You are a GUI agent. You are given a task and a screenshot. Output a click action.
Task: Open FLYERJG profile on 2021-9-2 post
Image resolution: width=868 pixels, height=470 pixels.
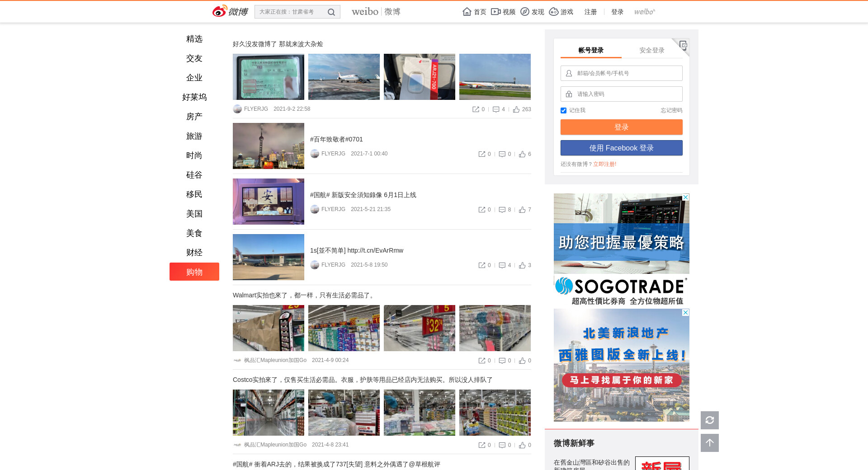click(256, 109)
